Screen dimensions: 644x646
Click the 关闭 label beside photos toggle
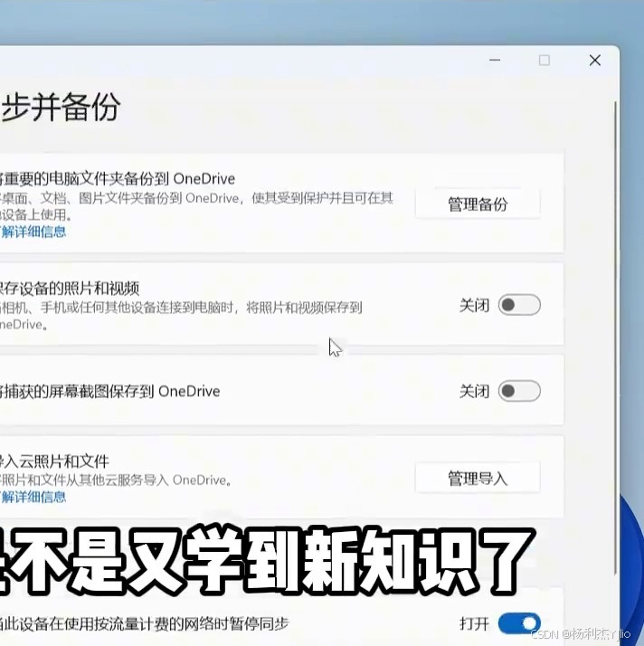click(x=474, y=305)
